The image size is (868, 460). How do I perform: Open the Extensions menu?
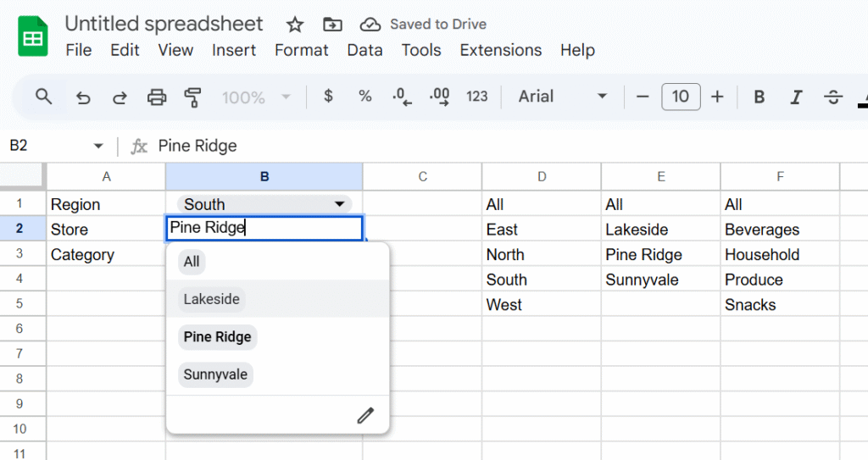pos(500,50)
